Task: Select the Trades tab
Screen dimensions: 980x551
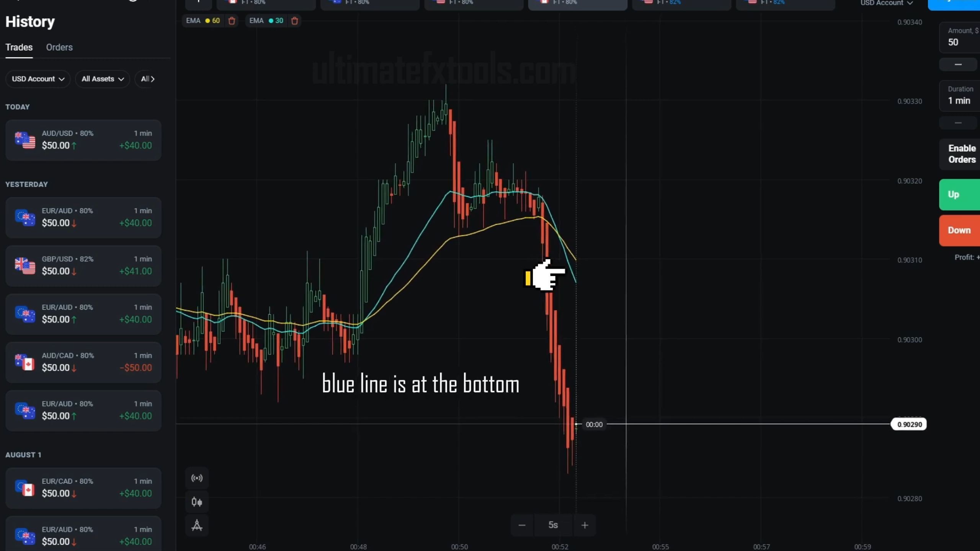Action: click(19, 47)
